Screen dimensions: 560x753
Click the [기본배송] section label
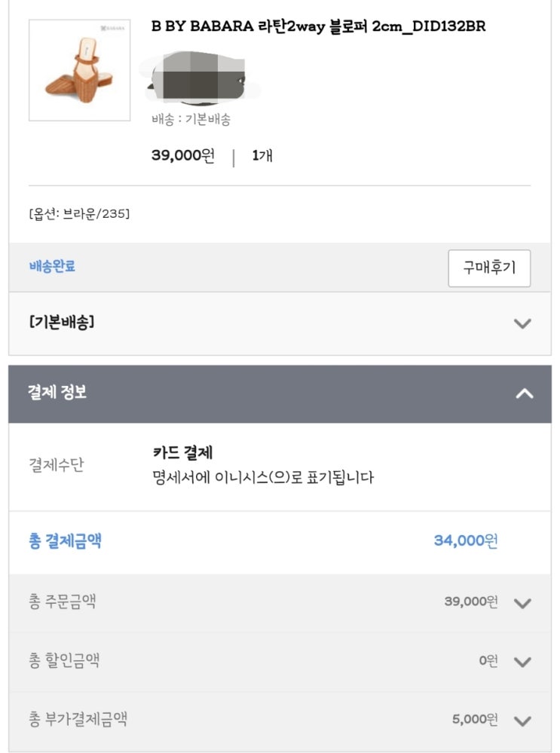[62, 323]
